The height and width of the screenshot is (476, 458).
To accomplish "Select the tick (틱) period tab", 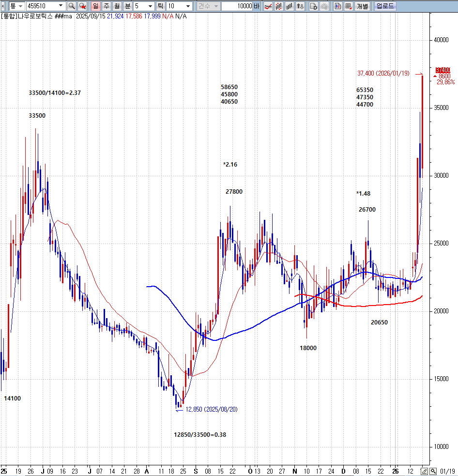I will (161, 6).
